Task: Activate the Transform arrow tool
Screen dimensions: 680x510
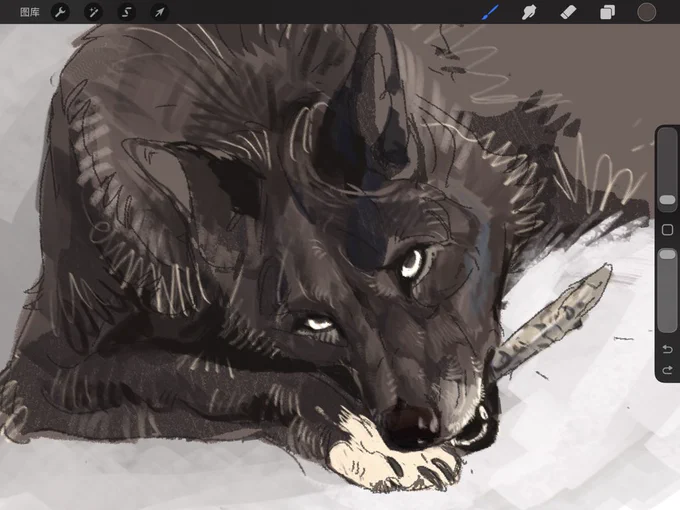Action: (160, 12)
